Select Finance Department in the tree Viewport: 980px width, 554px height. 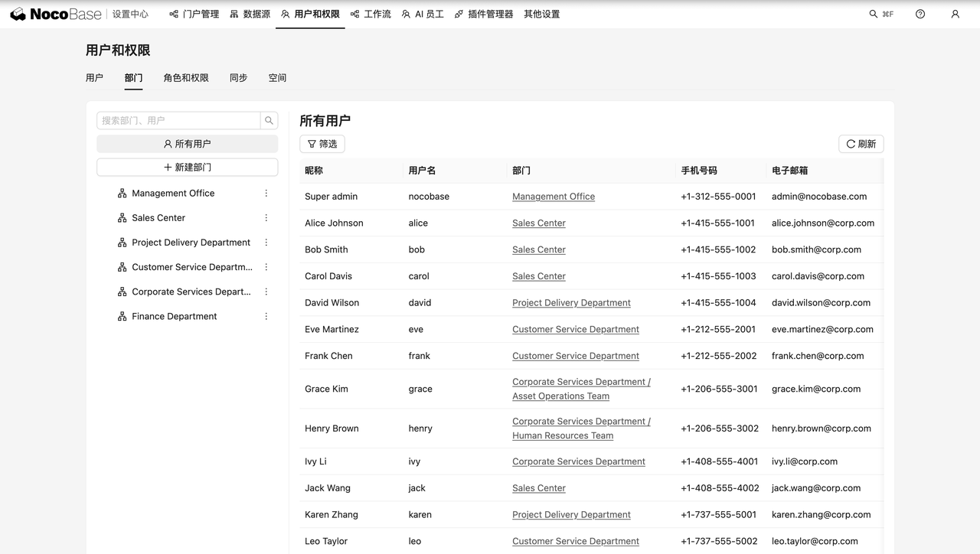[x=175, y=316]
